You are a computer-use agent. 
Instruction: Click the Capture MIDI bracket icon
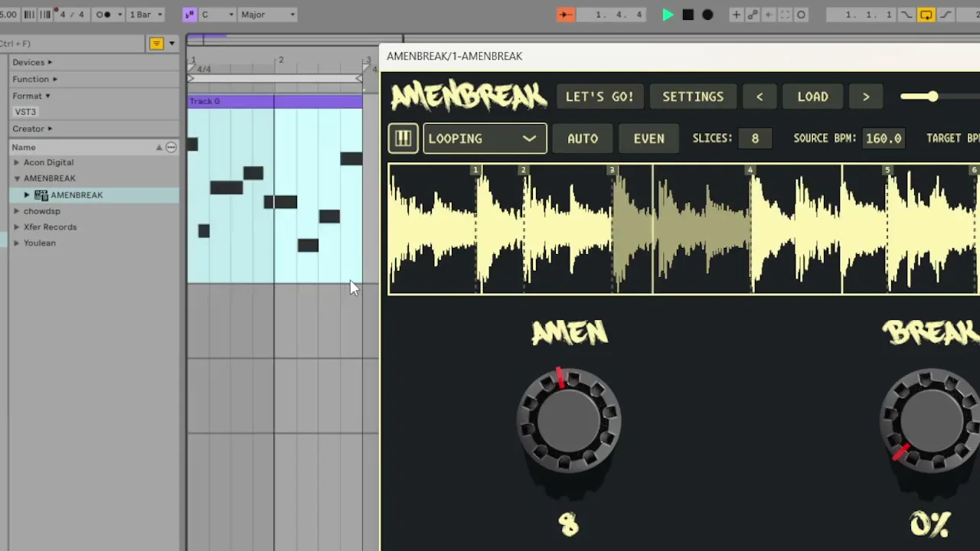click(x=785, y=15)
